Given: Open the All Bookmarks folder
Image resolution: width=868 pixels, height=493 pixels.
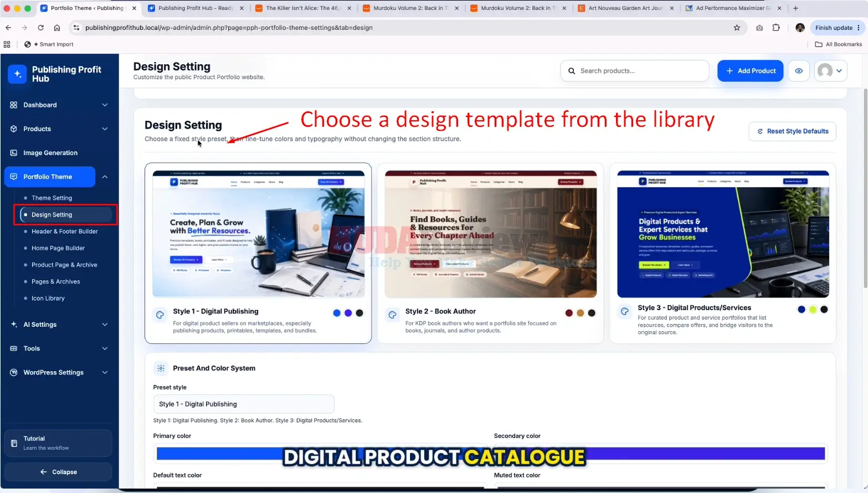Looking at the screenshot, I should click(838, 44).
